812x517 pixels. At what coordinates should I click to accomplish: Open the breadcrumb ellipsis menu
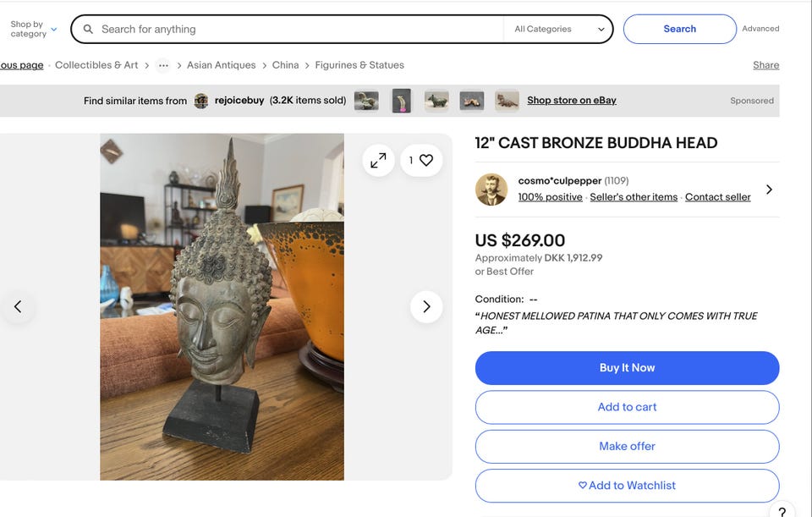point(163,65)
